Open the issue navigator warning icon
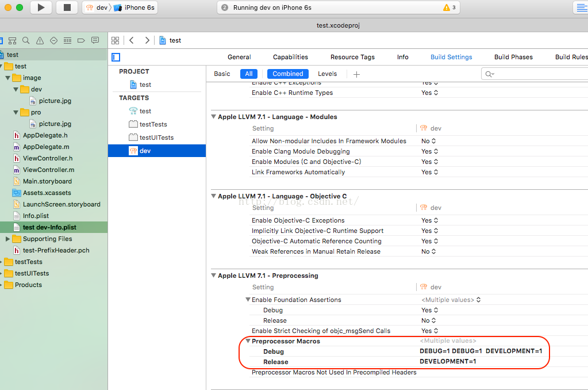This screenshot has height=390, width=588. point(40,41)
